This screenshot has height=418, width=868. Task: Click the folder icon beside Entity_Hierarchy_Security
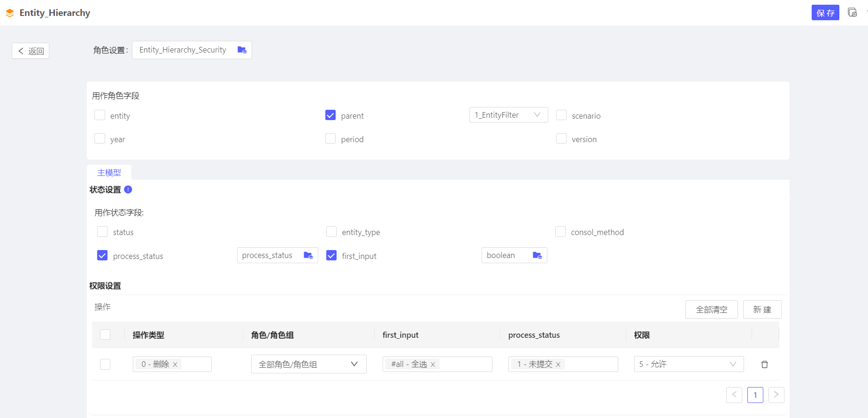(242, 50)
